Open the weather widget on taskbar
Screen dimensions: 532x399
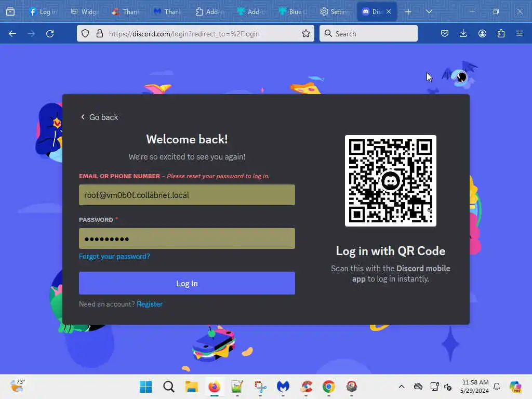tap(17, 387)
